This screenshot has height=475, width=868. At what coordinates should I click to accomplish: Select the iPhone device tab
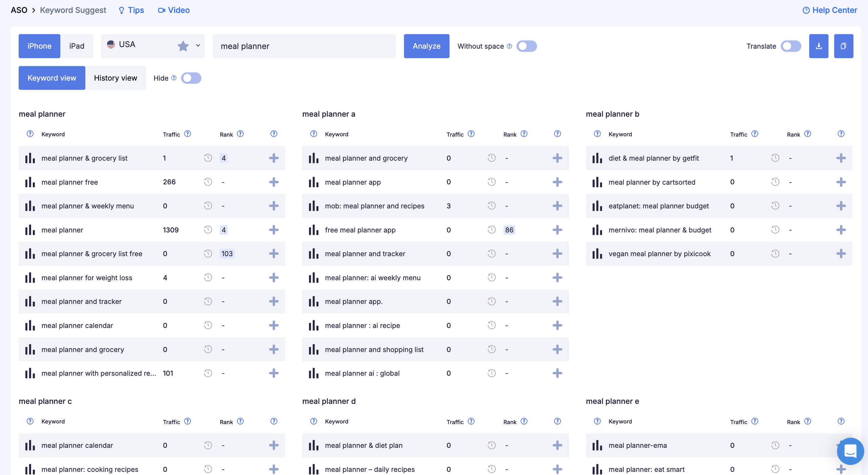(39, 46)
